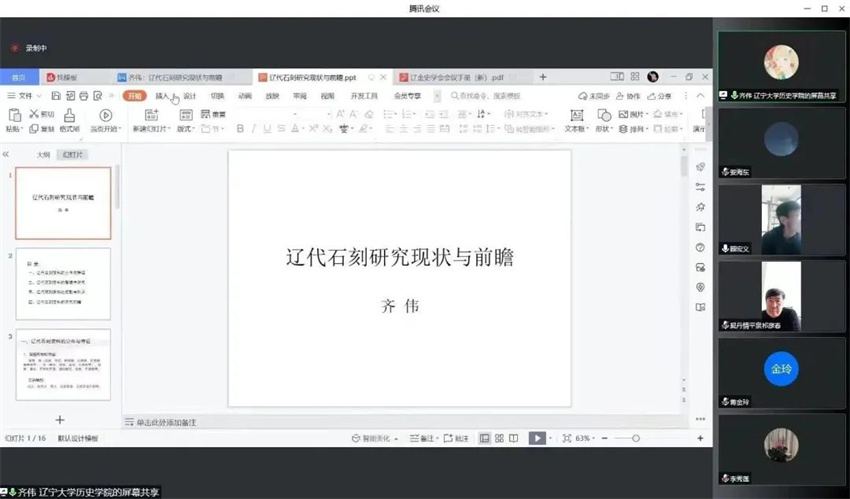The width and height of the screenshot is (850, 499).
Task: Open the Review (审阅) ribbon tab
Action: (300, 96)
